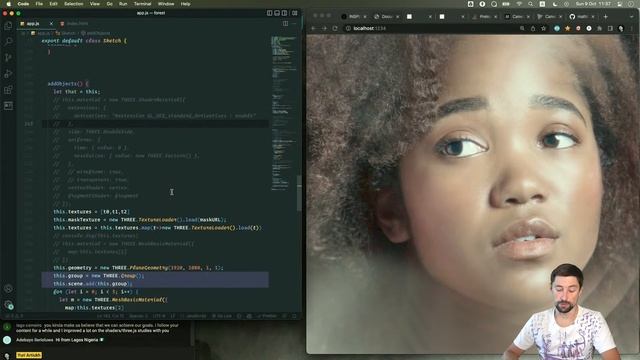Image resolution: width=640 pixels, height=360 pixels.
Task: Open the yellow star extension icon
Action: pos(567,28)
